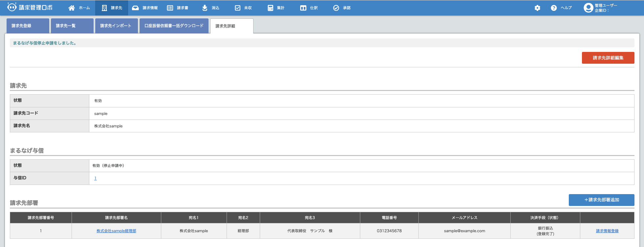644x247 pixels.
Task: Click the 請求情報 icon in top navigation
Action: (135, 8)
